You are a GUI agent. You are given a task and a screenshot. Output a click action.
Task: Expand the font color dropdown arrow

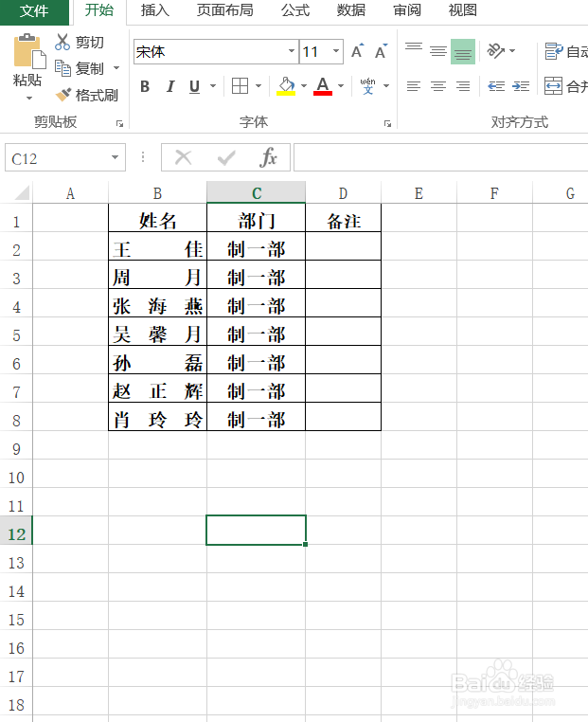(341, 86)
